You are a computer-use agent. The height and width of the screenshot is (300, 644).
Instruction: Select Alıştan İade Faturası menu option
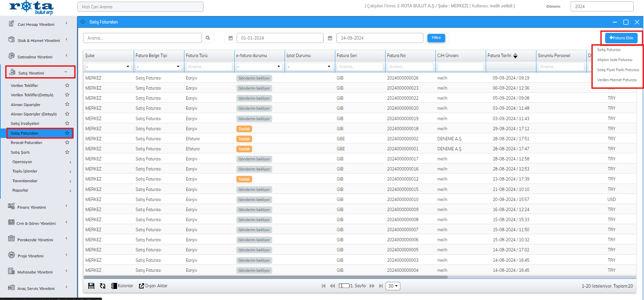click(x=614, y=60)
